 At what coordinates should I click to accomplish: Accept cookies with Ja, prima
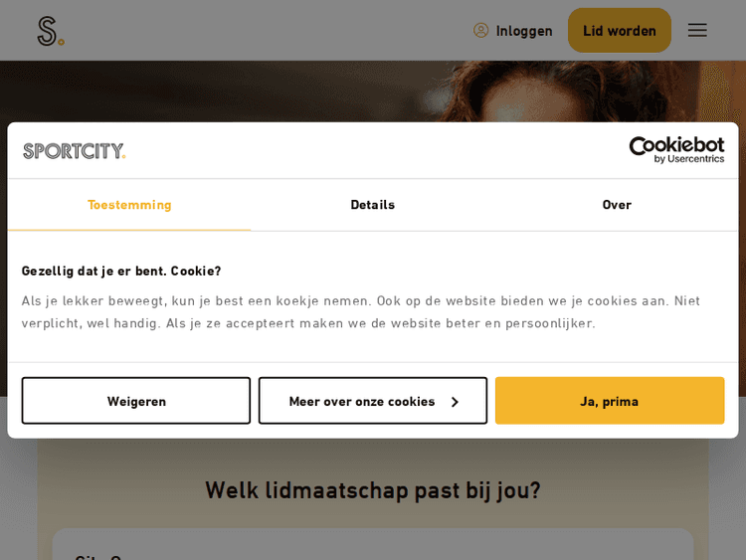[x=610, y=401]
